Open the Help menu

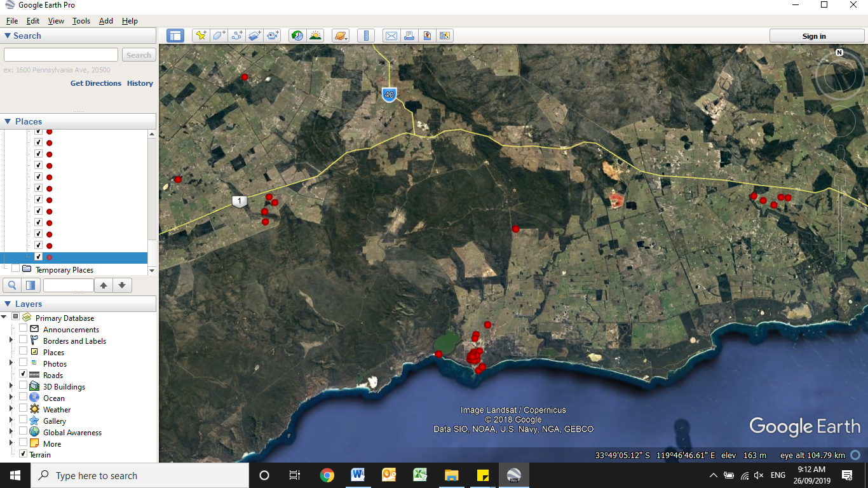[130, 21]
